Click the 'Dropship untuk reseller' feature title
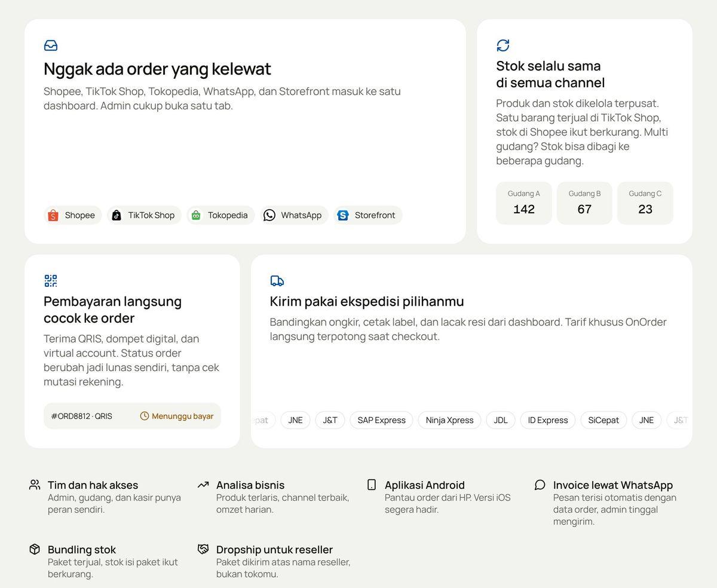The image size is (717, 588). coord(274,550)
